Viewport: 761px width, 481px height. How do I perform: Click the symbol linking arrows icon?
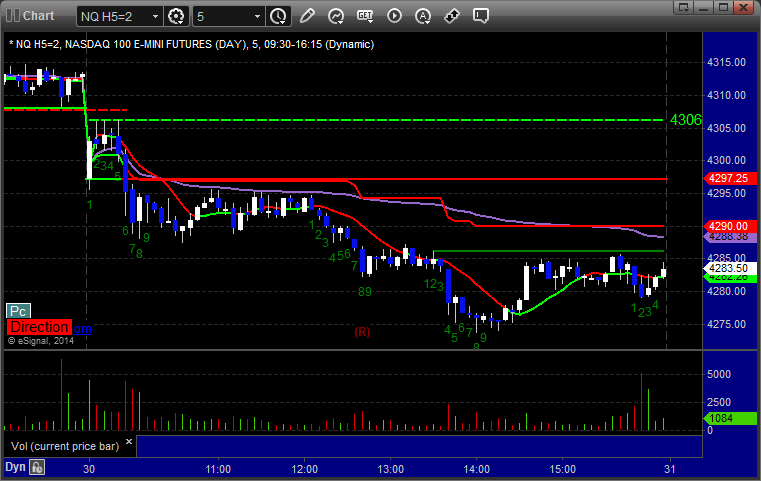452,16
